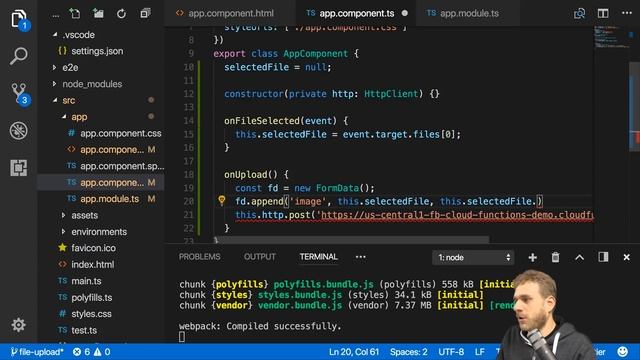Change indentation via Spaces: 2

pyautogui.click(x=409, y=351)
